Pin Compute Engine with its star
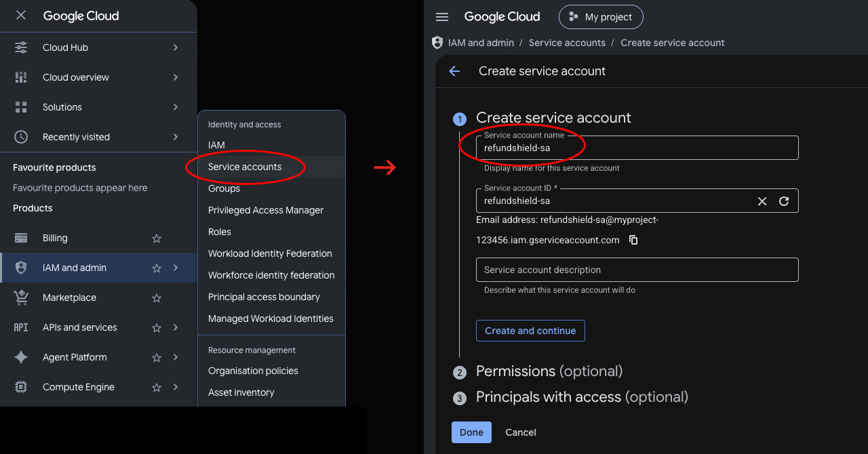Viewport: 868px width, 454px height. click(157, 387)
